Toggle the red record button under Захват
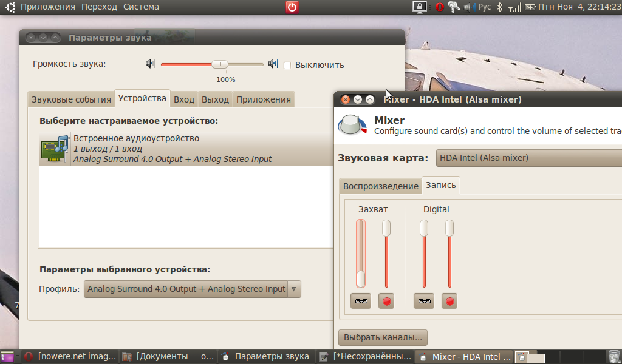Screen dimensions: 622x364 pos(386,301)
